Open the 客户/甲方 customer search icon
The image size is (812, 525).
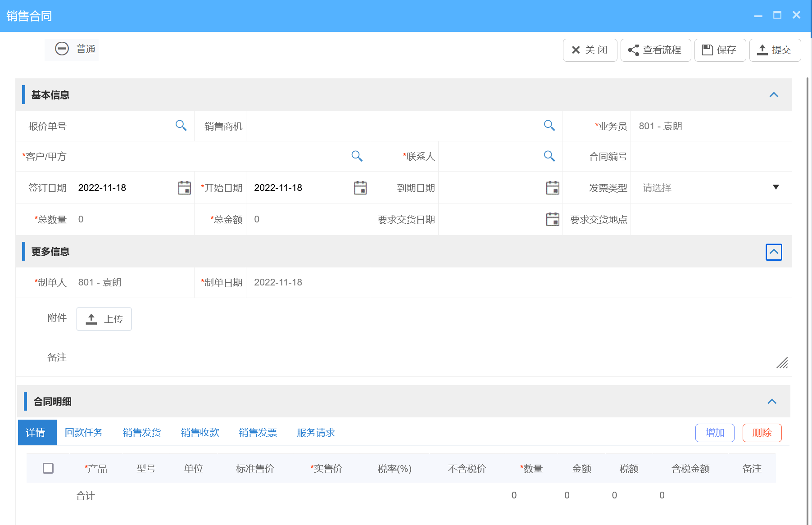pos(357,156)
